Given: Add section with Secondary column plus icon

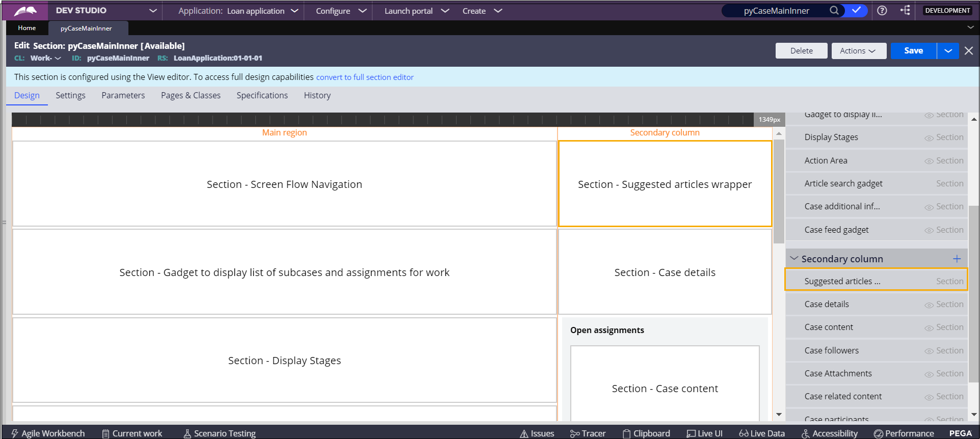Looking at the screenshot, I should click(x=957, y=259).
